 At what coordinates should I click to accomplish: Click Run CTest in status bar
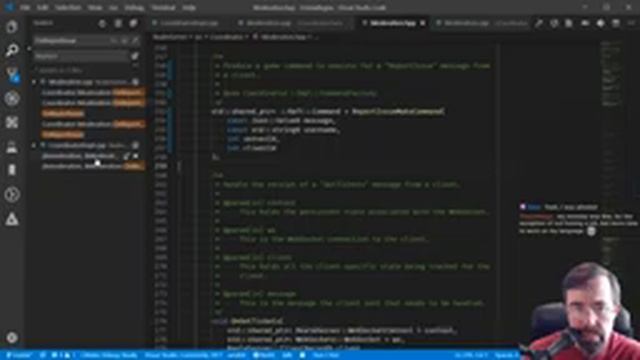[x=326, y=355]
